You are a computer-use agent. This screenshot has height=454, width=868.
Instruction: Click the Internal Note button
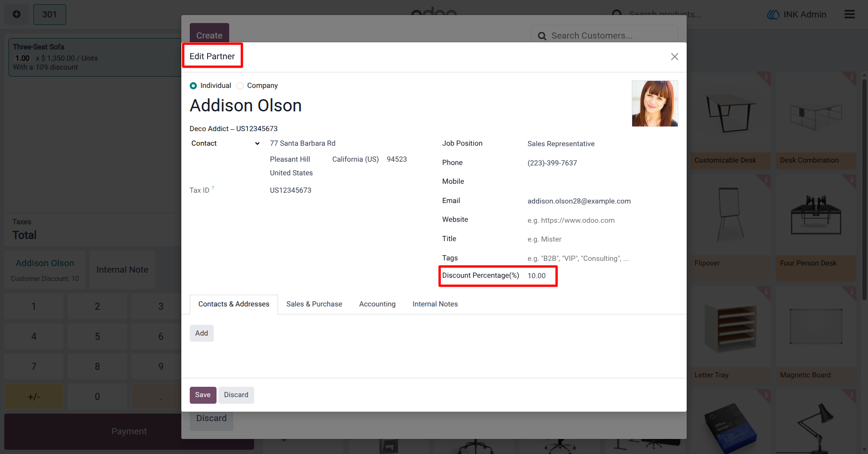[122, 270]
